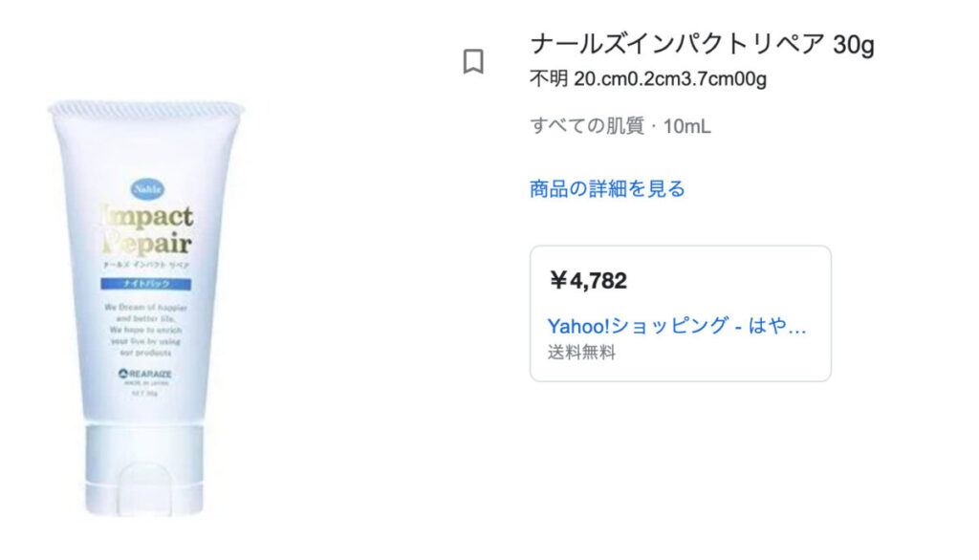This screenshot has height=560, width=979.
Task: Open the Impact Repair tube product image
Action: click(x=147, y=306)
